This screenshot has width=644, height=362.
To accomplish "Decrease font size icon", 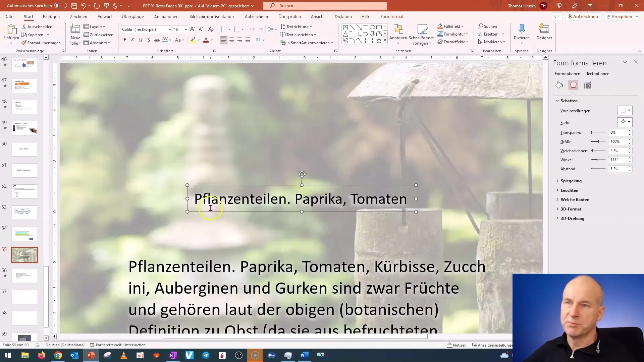I will click(201, 29).
